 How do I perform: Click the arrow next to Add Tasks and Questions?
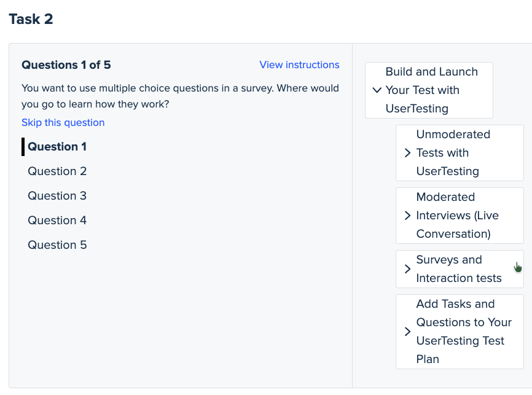[407, 331]
